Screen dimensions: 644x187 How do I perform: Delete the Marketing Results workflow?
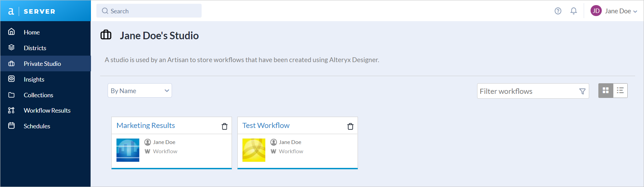[224, 126]
